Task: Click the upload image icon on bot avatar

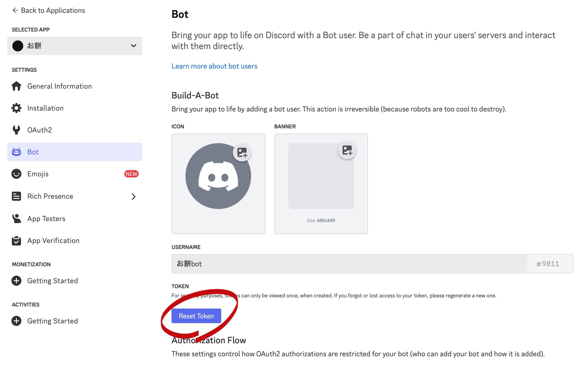Action: point(242,153)
